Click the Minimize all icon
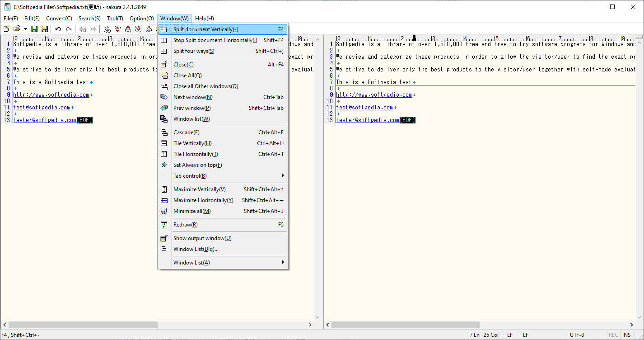 (x=164, y=211)
